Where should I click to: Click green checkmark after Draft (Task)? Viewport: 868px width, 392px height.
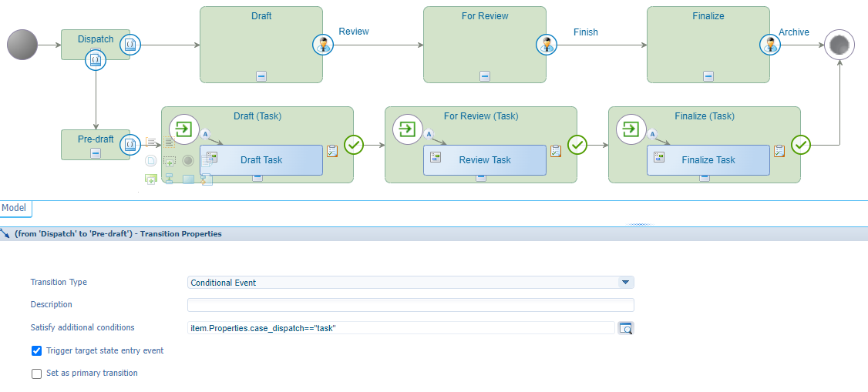354,144
